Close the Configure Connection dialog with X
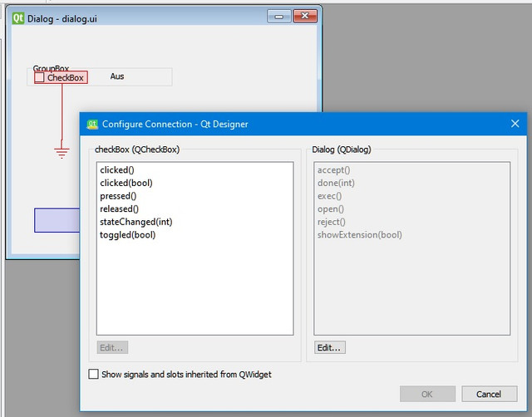 515,124
